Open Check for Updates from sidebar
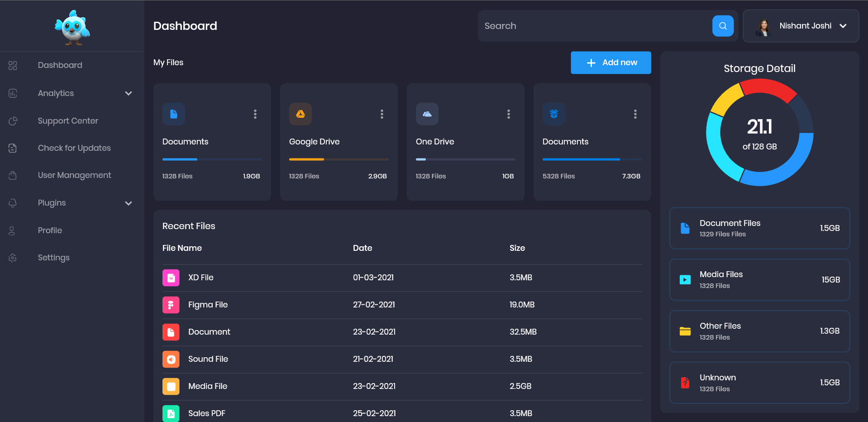The height and width of the screenshot is (422, 868). pyautogui.click(x=74, y=148)
